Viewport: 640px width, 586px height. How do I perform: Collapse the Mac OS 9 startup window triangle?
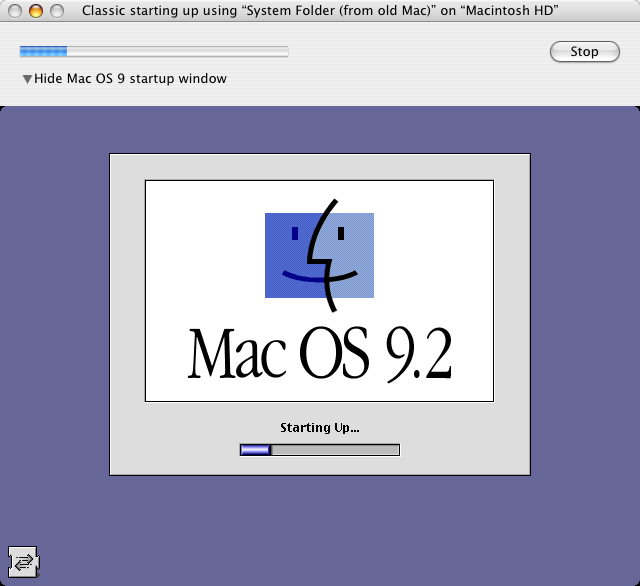click(27, 79)
